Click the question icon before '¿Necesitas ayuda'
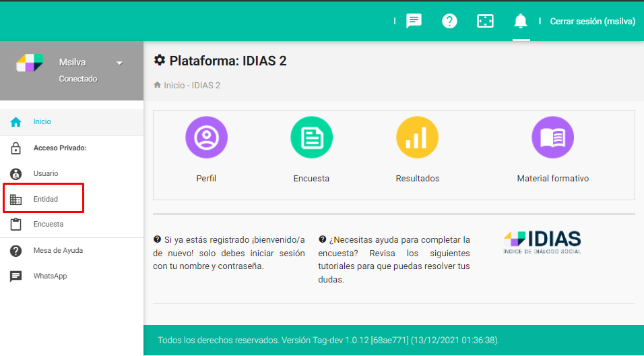The height and width of the screenshot is (356, 644). tap(323, 239)
